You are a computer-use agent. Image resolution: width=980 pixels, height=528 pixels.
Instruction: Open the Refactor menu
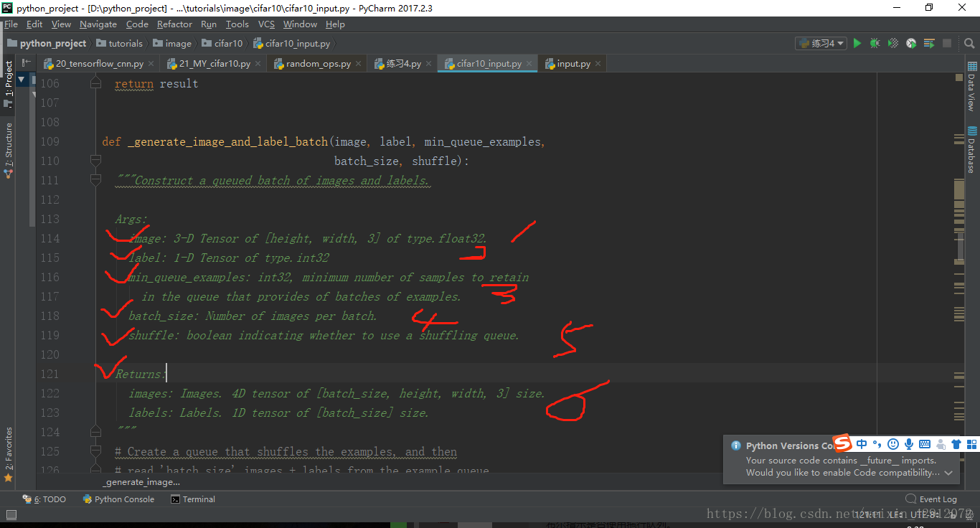click(175, 24)
